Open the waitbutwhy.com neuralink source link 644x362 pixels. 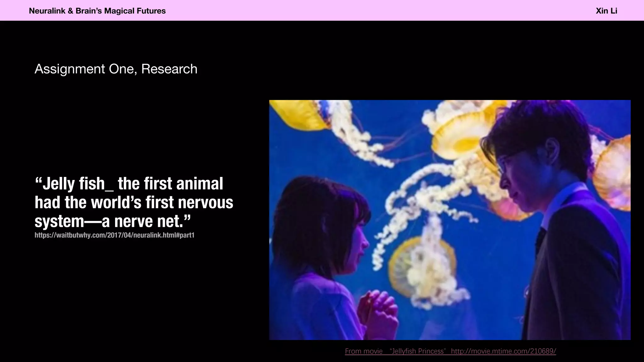coord(114,235)
